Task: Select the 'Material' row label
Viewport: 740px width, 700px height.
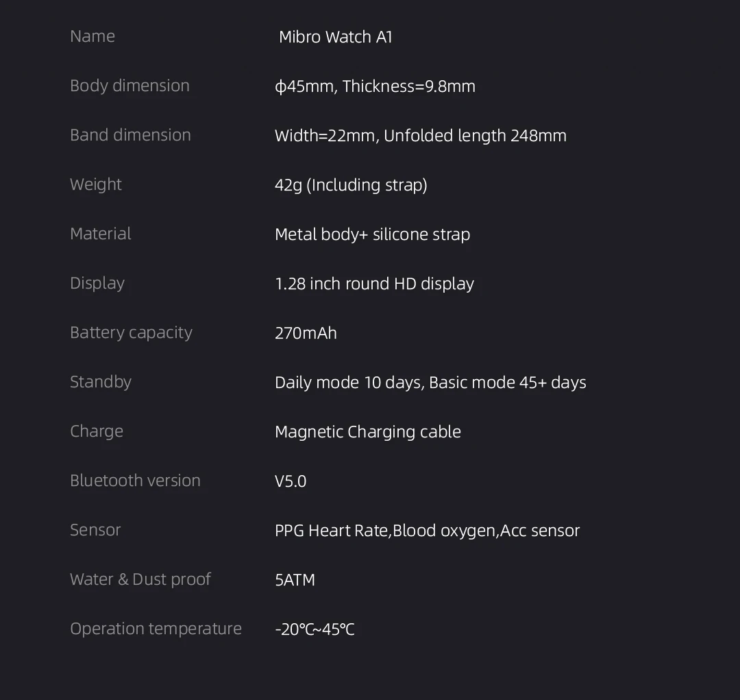Action: coord(100,234)
